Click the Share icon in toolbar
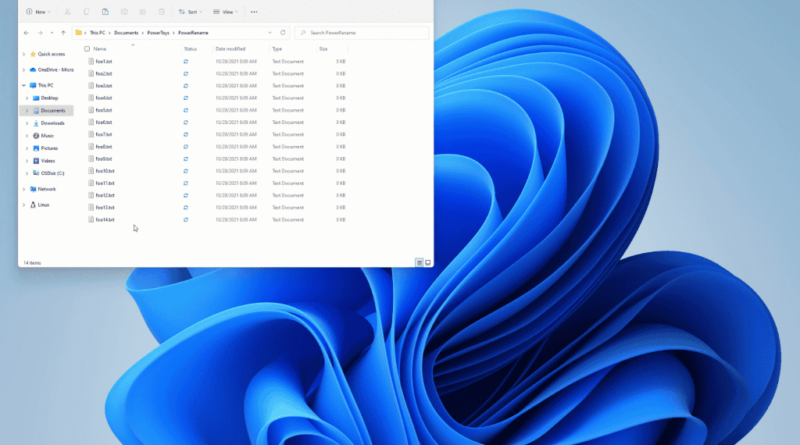Screen dimensions: 800x445 pos(143,12)
